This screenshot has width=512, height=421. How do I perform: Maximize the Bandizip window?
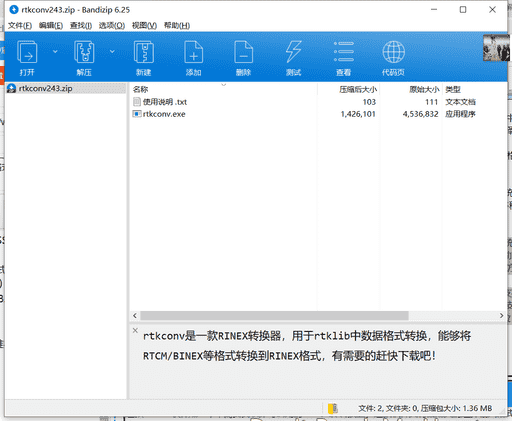coord(463,10)
